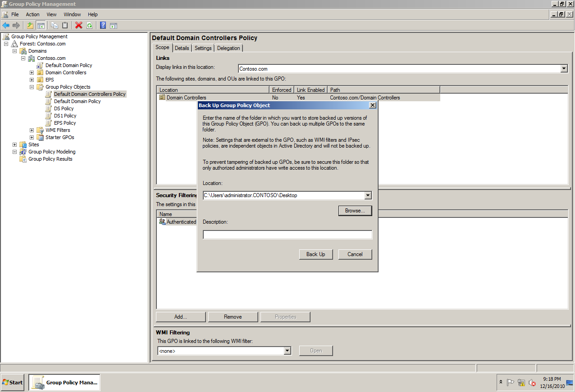Open the Action menu
The height and width of the screenshot is (392, 575).
click(x=32, y=14)
